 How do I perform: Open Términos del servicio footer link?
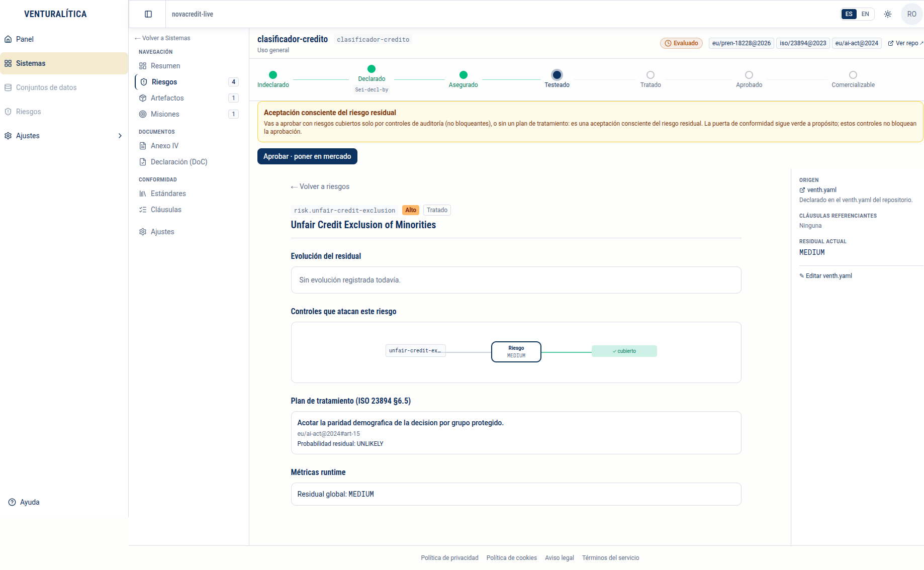[610, 558]
